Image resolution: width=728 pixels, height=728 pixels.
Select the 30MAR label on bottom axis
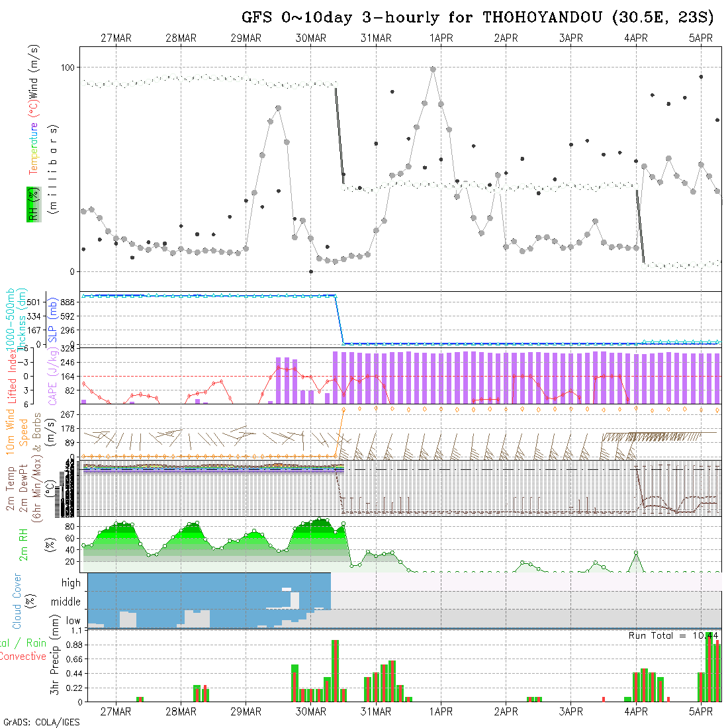(311, 711)
